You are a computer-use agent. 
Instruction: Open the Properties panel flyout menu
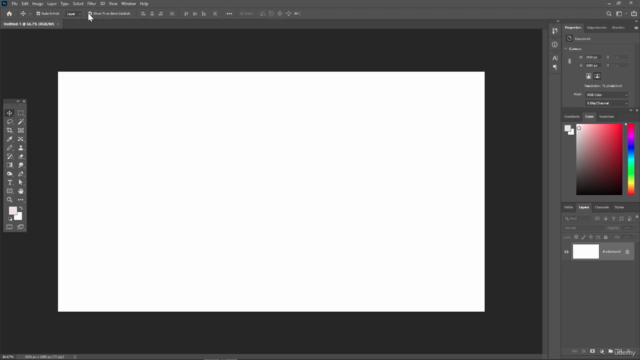coord(636,28)
